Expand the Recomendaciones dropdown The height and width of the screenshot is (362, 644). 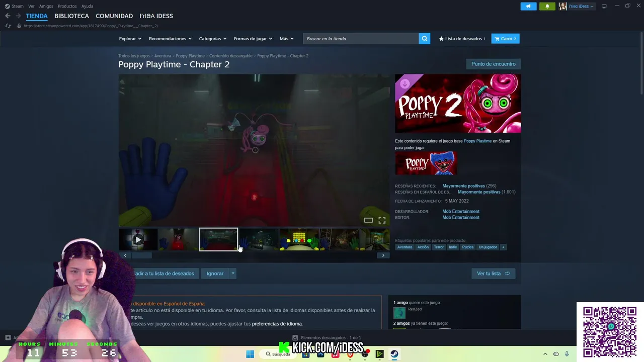click(x=170, y=39)
